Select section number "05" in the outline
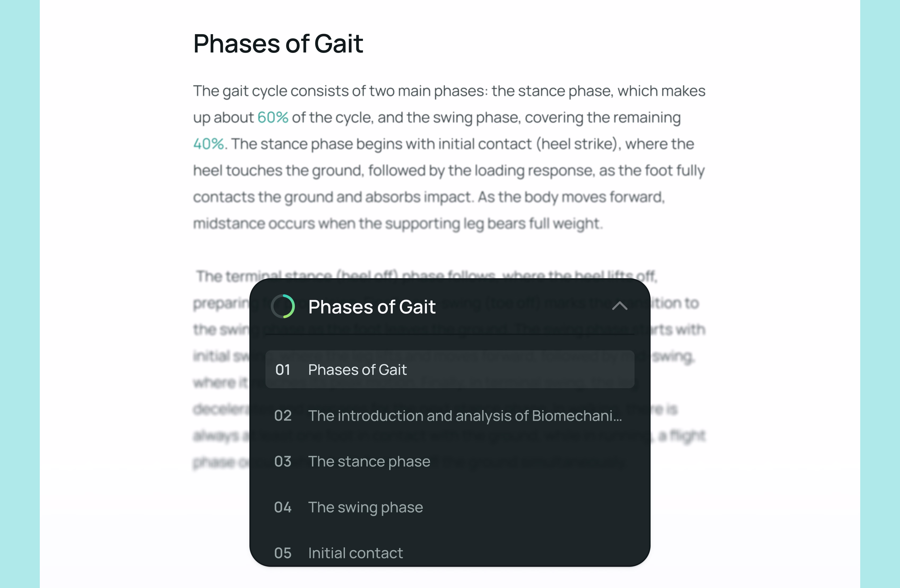This screenshot has height=588, width=900. coord(283,553)
